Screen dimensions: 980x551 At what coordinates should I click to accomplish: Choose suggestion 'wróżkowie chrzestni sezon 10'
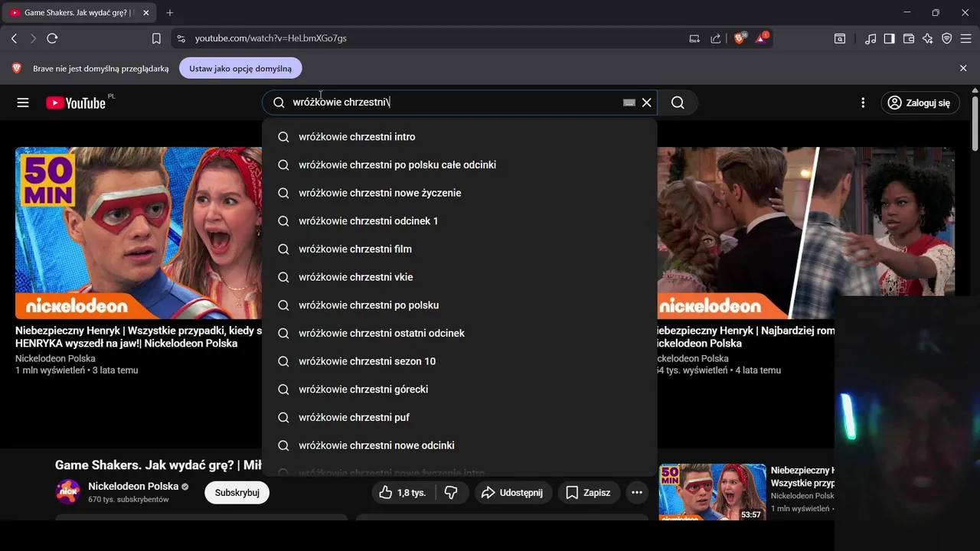coord(459,361)
